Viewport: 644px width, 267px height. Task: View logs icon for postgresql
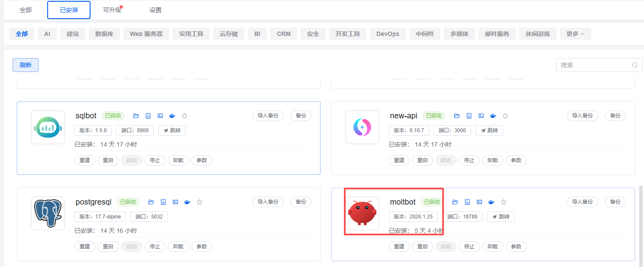[x=163, y=202]
